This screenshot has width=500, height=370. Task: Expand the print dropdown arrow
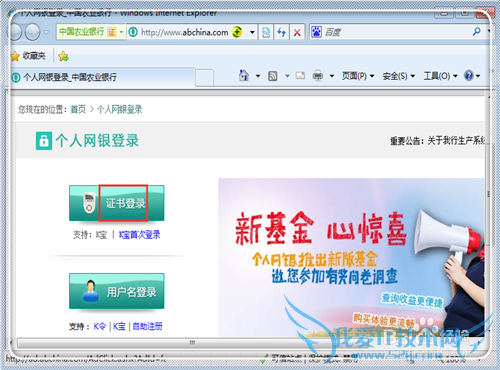click(332, 76)
